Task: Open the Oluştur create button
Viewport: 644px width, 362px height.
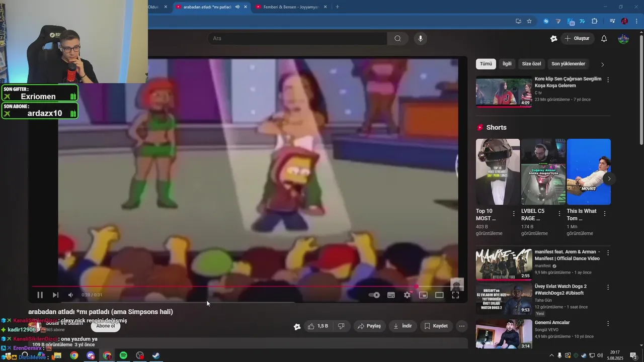Action: point(577,38)
